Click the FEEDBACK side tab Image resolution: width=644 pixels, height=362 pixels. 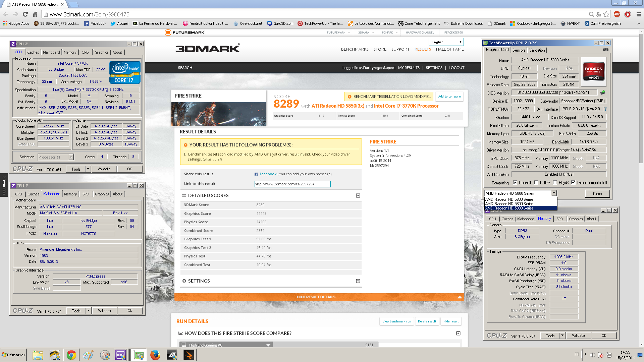click(x=4, y=185)
